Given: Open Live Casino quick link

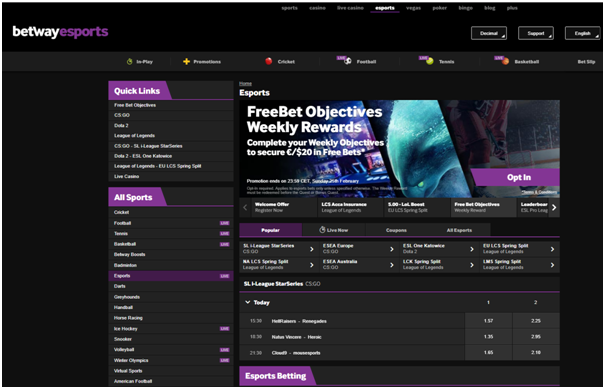Looking at the screenshot, I should (171, 176).
